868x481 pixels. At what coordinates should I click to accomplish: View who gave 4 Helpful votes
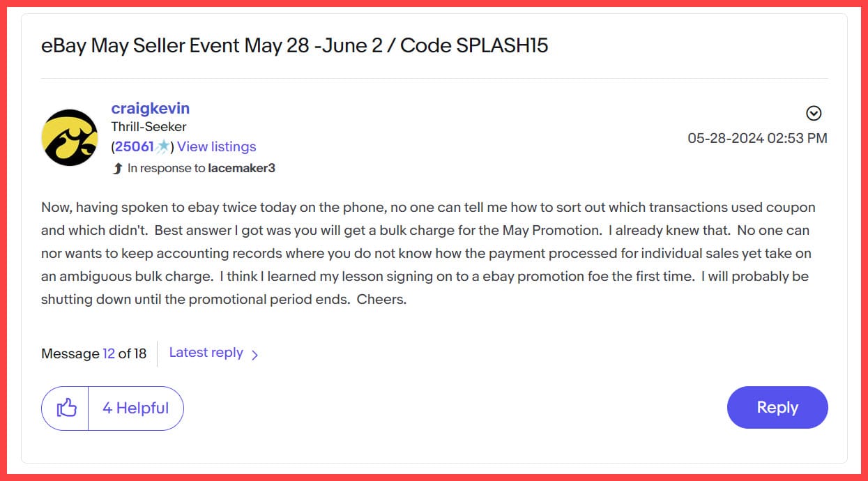pyautogui.click(x=136, y=408)
